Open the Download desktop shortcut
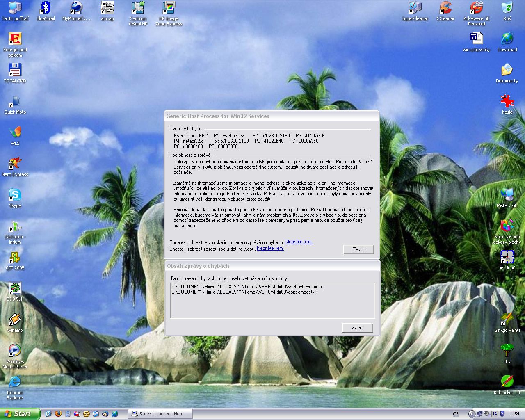Screen dimensions: 525x420 pyautogui.click(x=507, y=42)
